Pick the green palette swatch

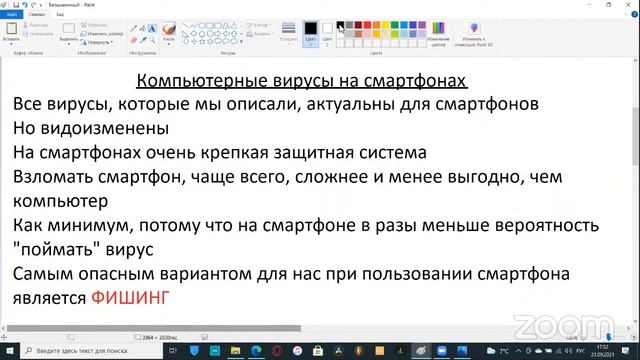(x=394, y=25)
